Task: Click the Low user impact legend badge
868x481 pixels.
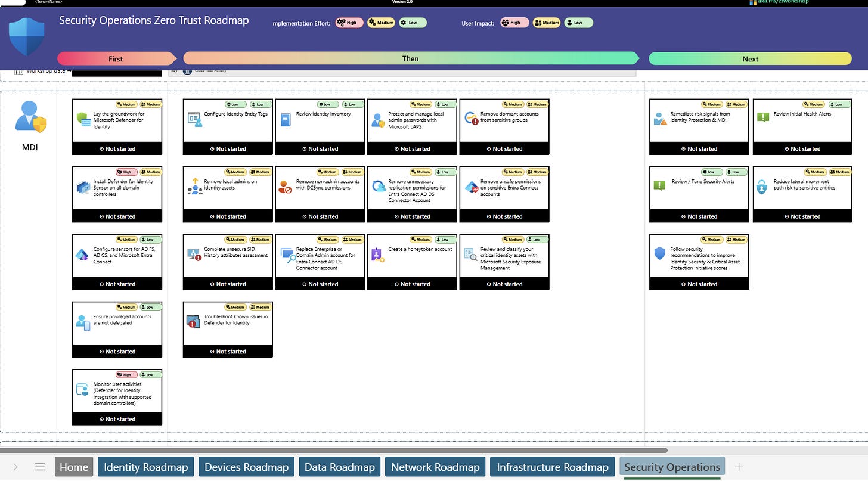Action: tap(578, 23)
